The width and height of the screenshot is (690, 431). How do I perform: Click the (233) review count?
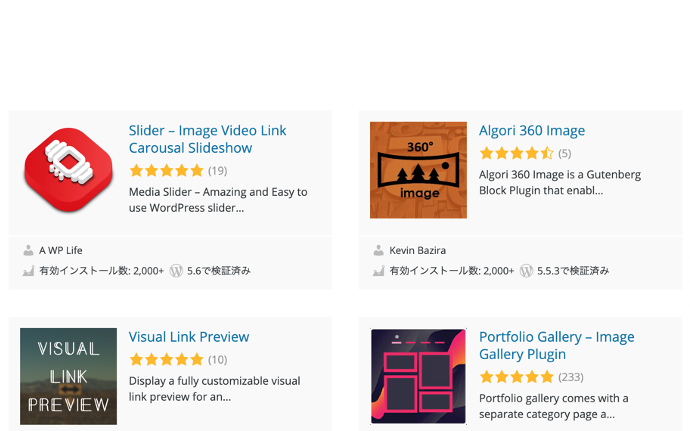[x=571, y=377]
